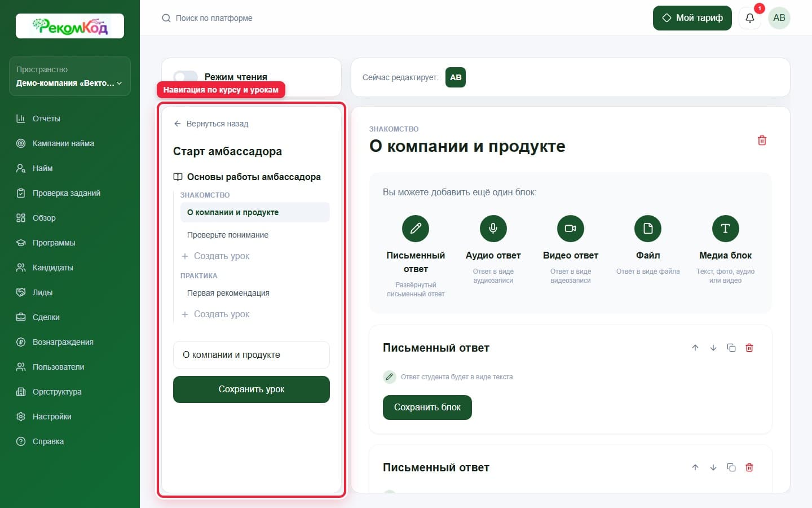Click the ЗНАКОМСТВО section label in navigation

(x=205, y=195)
